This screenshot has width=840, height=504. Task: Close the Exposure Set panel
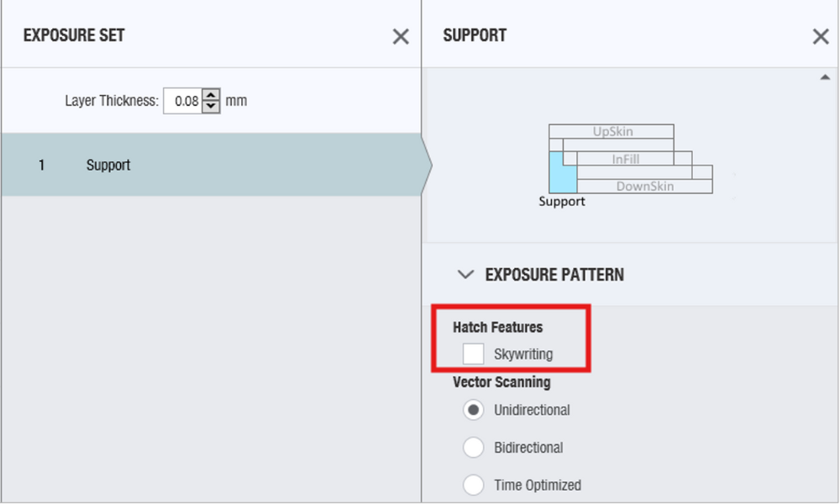401,36
